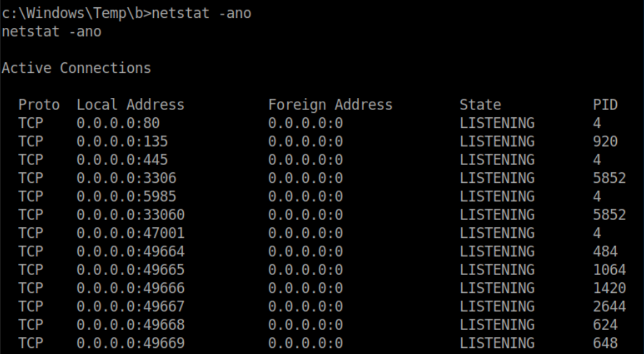
Task: Click the Active Connections heading text
Action: coord(76,68)
